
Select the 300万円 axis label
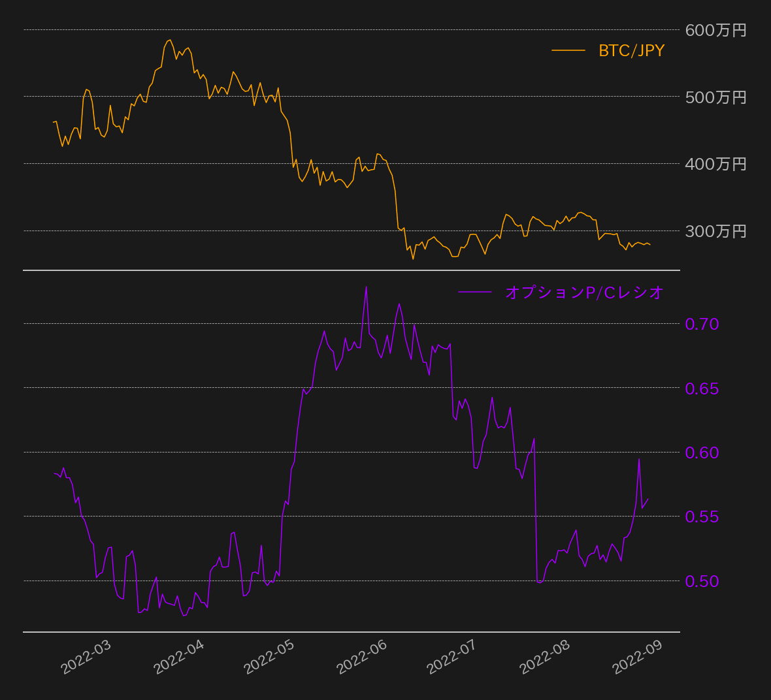tap(715, 231)
